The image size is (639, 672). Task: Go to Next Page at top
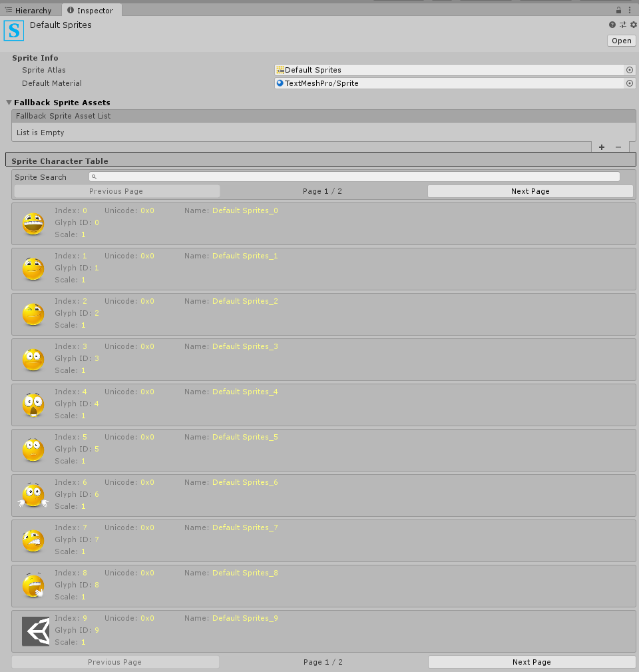(x=530, y=191)
